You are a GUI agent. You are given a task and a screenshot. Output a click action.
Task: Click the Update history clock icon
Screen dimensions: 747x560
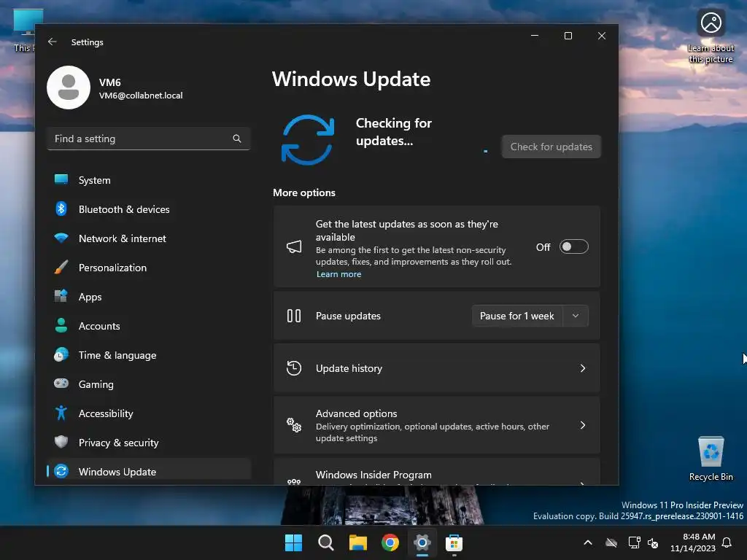coord(294,368)
